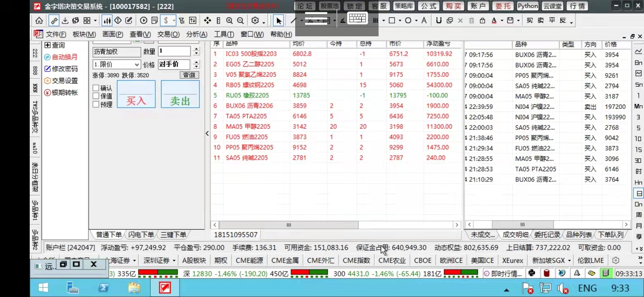Image resolution: width=644 pixels, height=297 pixels.
Task: Open 新加坡SGX dropdown tab
Action: coord(551,261)
